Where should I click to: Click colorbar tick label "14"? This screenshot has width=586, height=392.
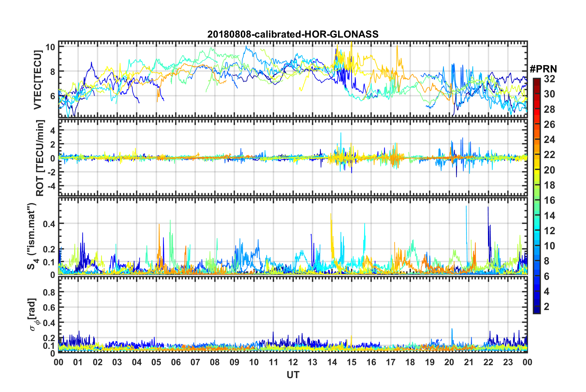[x=549, y=216]
